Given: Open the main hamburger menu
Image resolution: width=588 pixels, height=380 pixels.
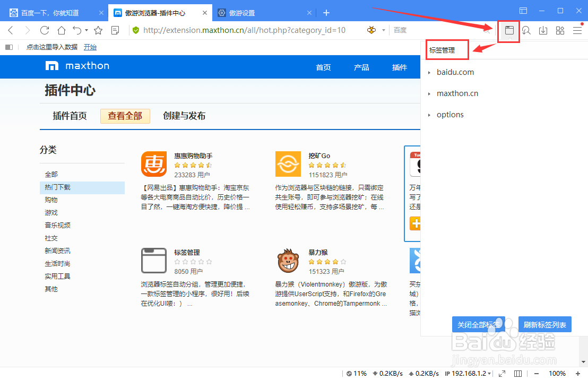Looking at the screenshot, I should tap(577, 30).
